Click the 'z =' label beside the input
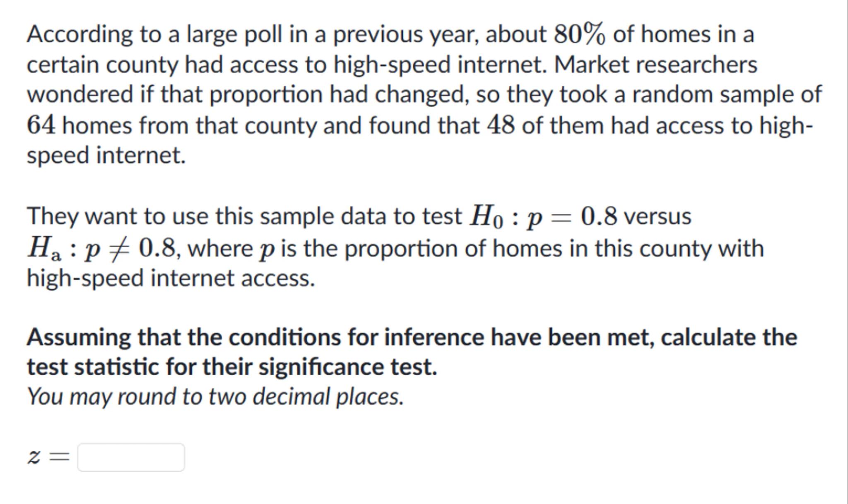848x504 pixels. click(x=48, y=457)
